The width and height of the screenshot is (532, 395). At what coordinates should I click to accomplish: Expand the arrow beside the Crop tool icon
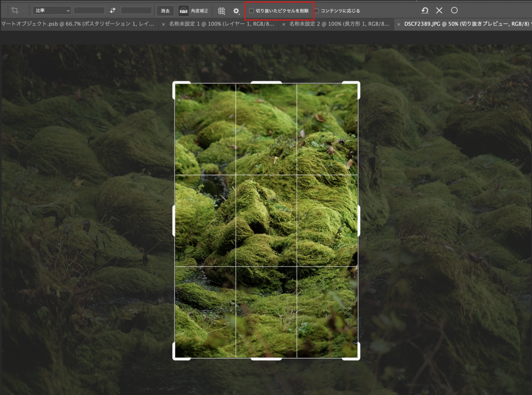coord(24,10)
